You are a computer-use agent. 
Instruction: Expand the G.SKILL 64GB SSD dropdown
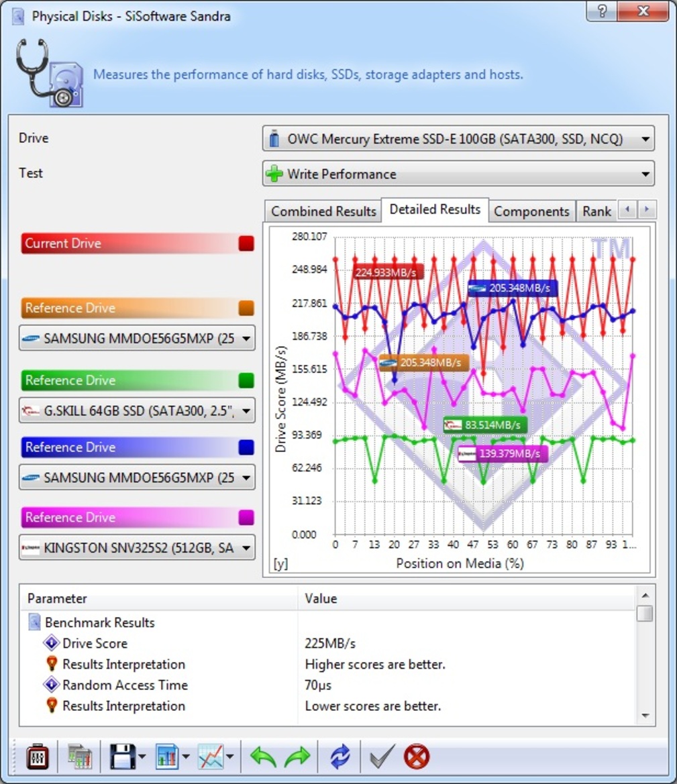pyautogui.click(x=137, y=410)
